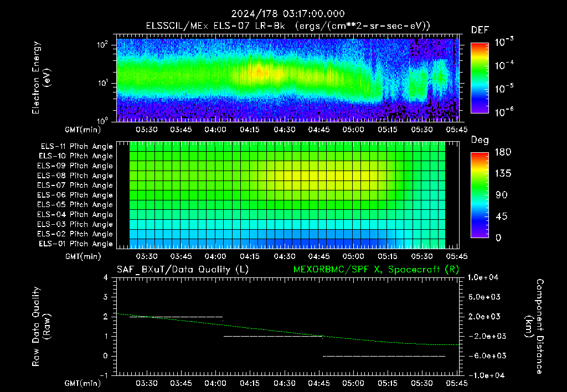Screen dimensions: 567x392
Task: Click the Electron Energy (eV) axis label
Action: click(x=41, y=78)
